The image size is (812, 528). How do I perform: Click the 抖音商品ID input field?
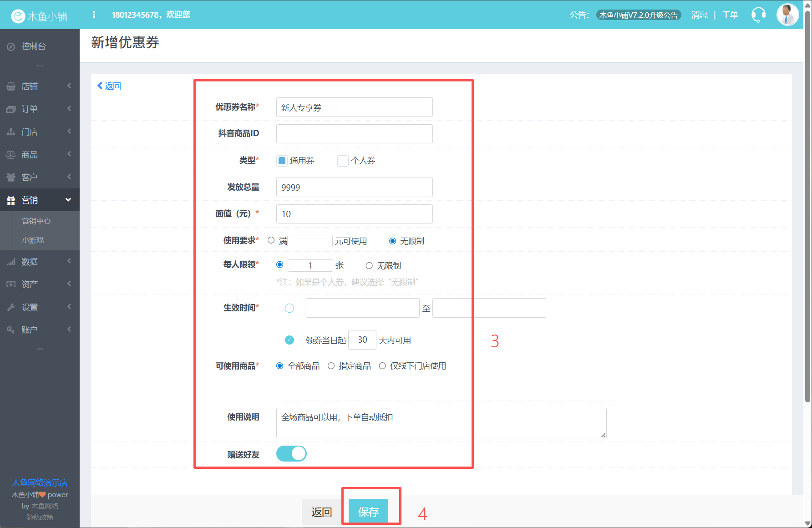(354, 134)
